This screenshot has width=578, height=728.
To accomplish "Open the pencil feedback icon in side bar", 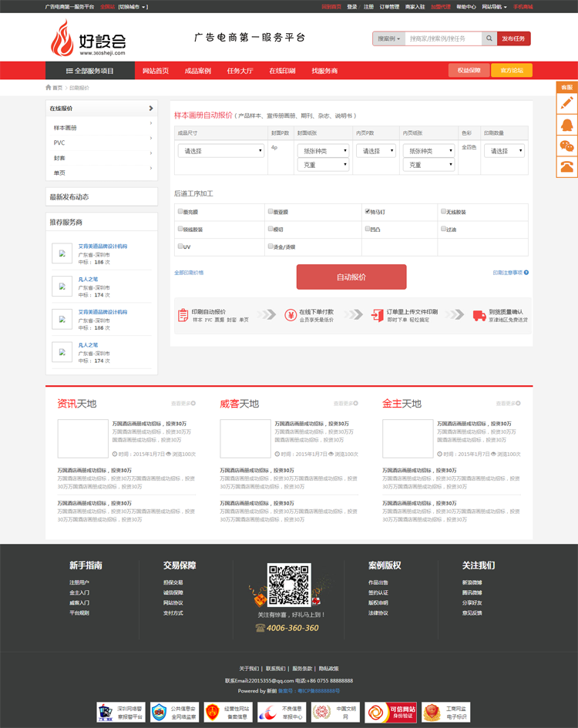I will (567, 103).
